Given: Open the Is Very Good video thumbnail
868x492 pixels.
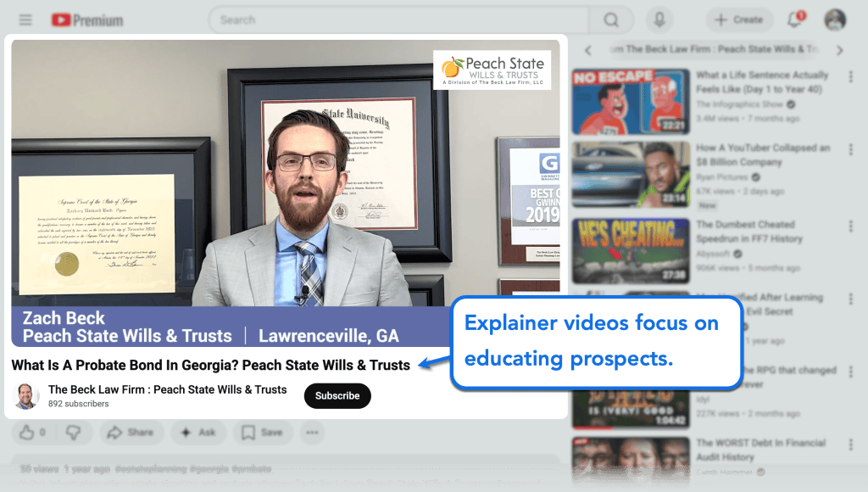Looking at the screenshot, I should (631, 409).
